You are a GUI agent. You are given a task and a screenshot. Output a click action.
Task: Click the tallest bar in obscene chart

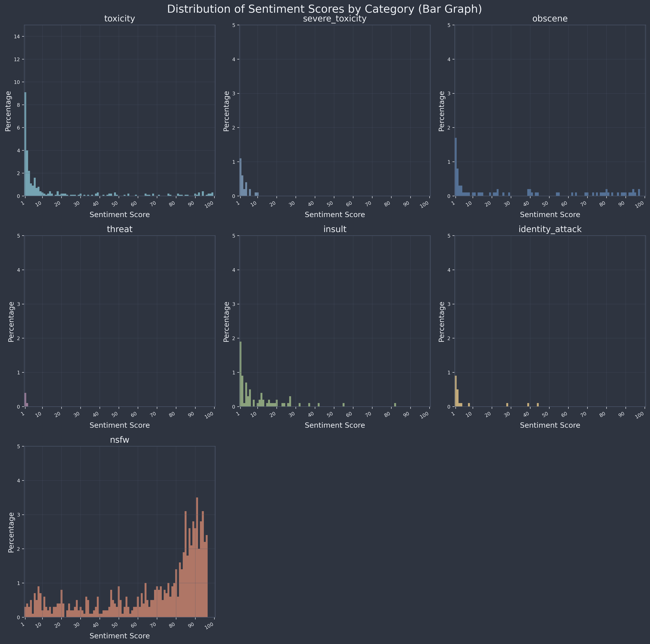pyautogui.click(x=455, y=167)
